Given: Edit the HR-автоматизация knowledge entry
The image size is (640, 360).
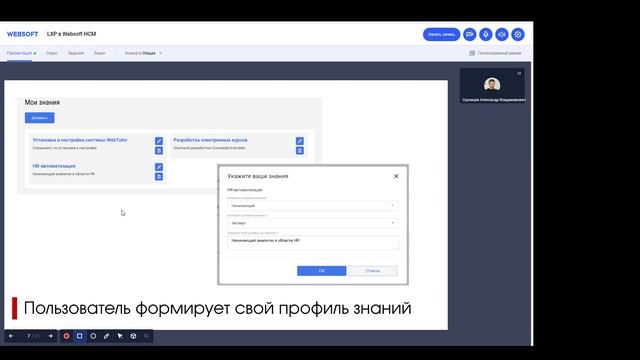Looking at the screenshot, I should tap(159, 167).
